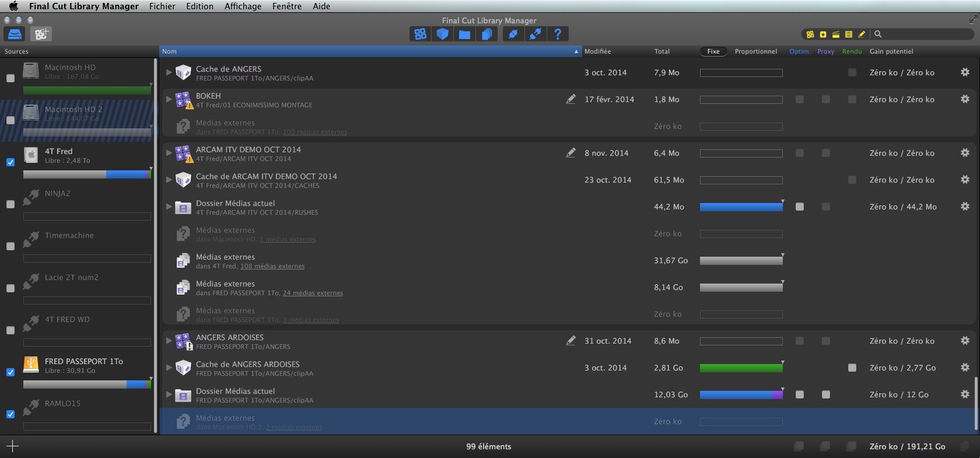
Task: Open the Edition menu
Action: pos(199,6)
